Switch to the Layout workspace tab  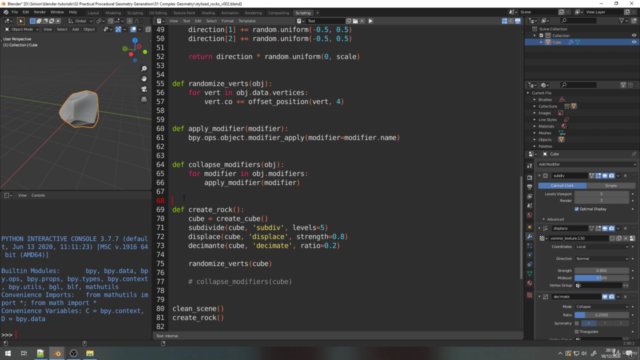coord(93,13)
